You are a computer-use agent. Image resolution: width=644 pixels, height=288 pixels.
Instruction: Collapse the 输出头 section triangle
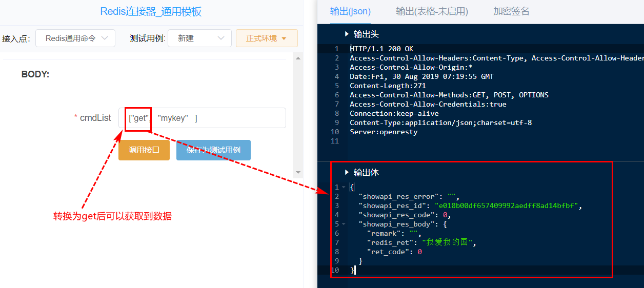click(x=347, y=34)
